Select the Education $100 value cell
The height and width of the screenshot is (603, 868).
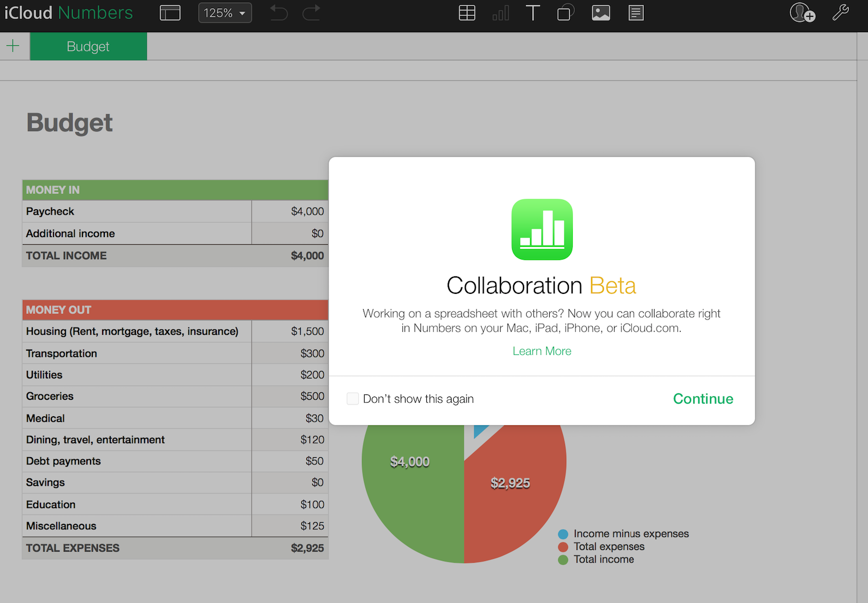tap(290, 504)
